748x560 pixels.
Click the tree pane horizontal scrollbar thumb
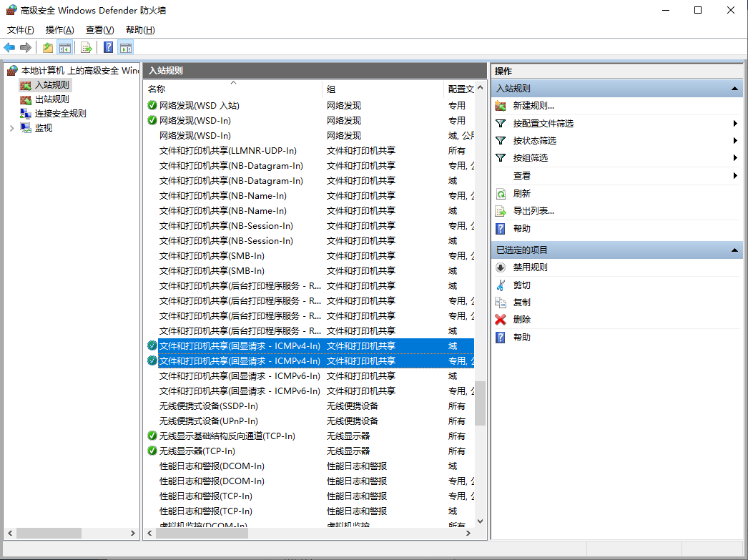(49, 533)
